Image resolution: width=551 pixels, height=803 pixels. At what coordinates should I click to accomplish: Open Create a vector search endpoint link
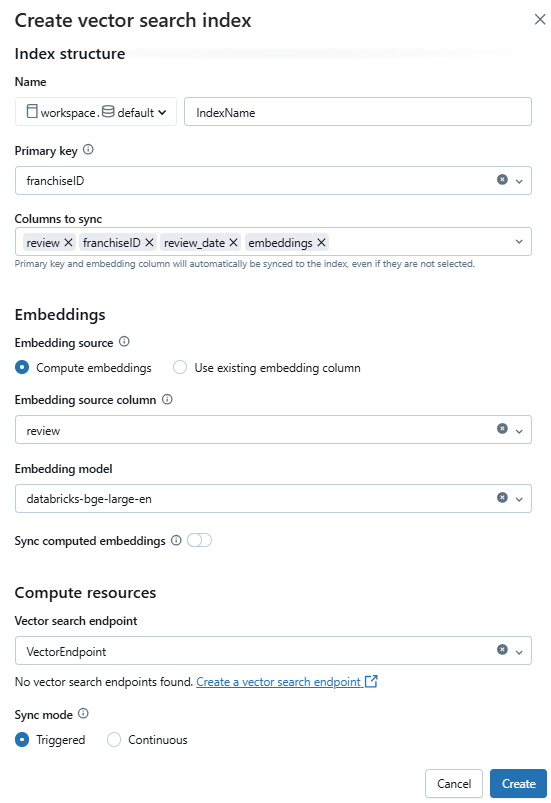(x=287, y=682)
